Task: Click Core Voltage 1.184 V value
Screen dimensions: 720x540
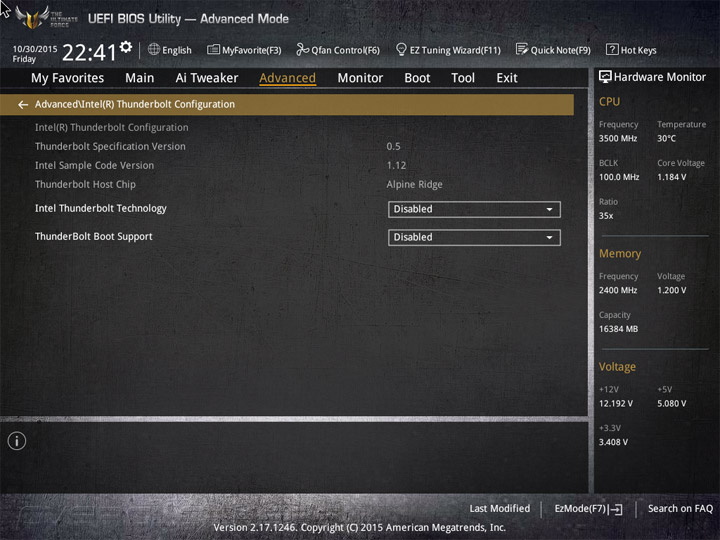Action: (672, 177)
